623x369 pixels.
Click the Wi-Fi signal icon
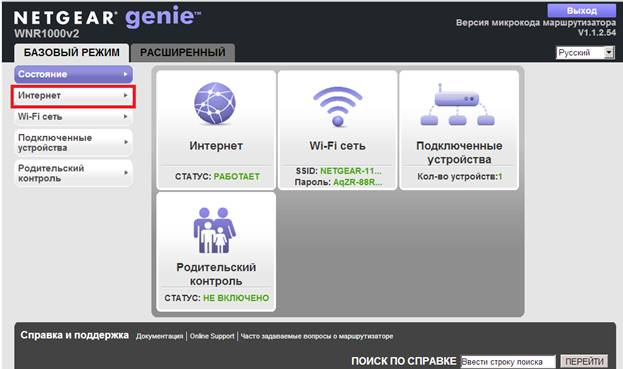338,106
